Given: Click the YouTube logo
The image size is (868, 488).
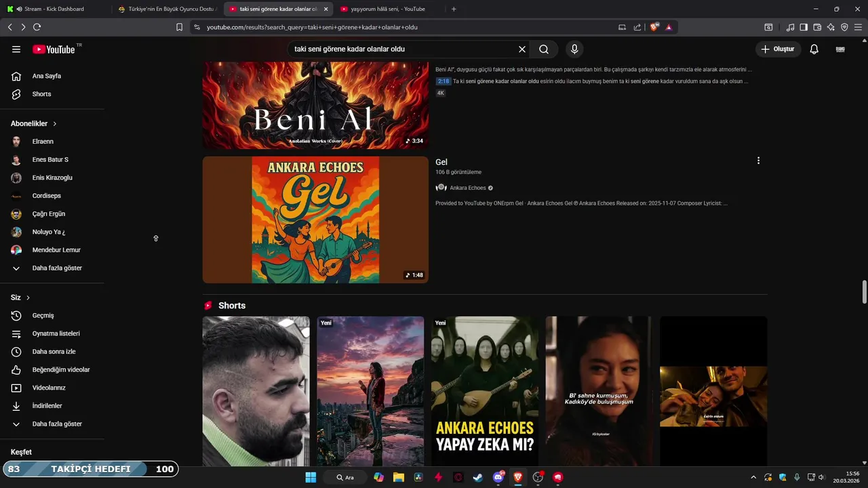Looking at the screenshot, I should pyautogui.click(x=54, y=49).
